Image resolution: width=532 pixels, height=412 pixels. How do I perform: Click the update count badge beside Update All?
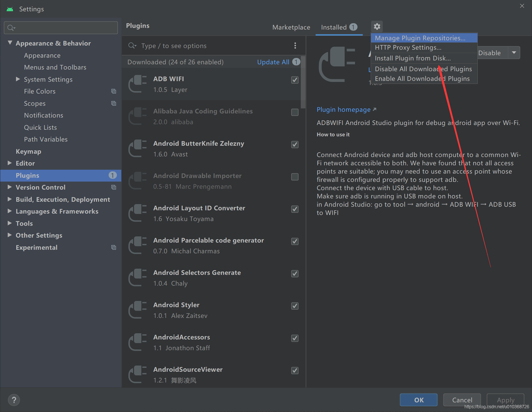(296, 62)
